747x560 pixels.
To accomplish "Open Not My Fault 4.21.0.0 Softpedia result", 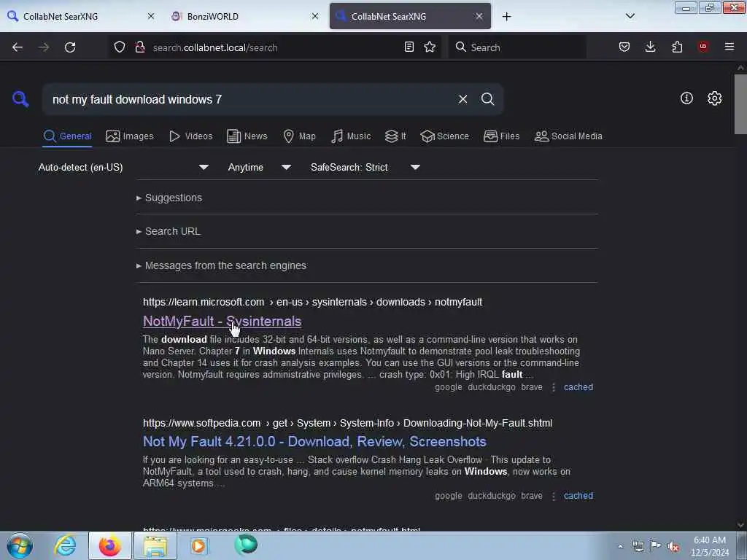I will coord(314,442).
